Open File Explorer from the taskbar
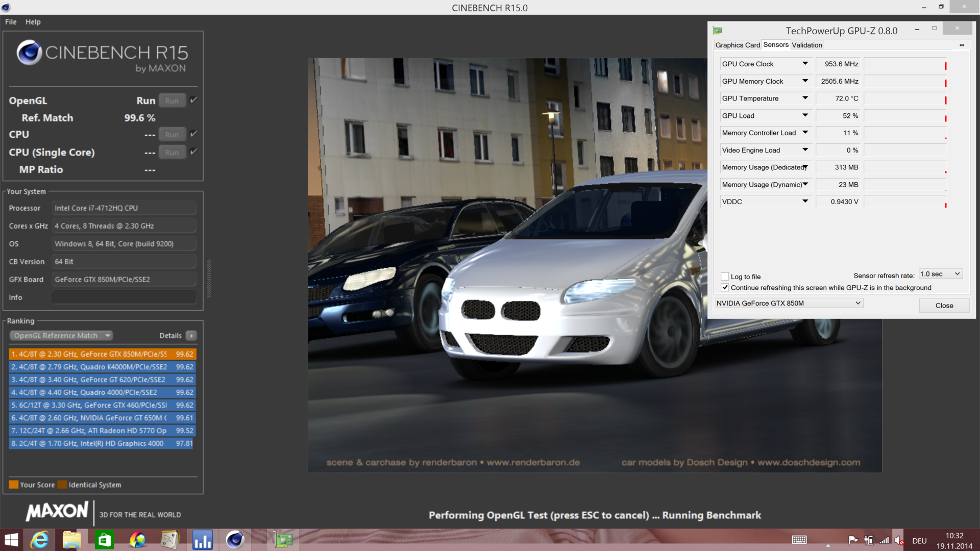Screen dimensions: 980x551 (72, 540)
